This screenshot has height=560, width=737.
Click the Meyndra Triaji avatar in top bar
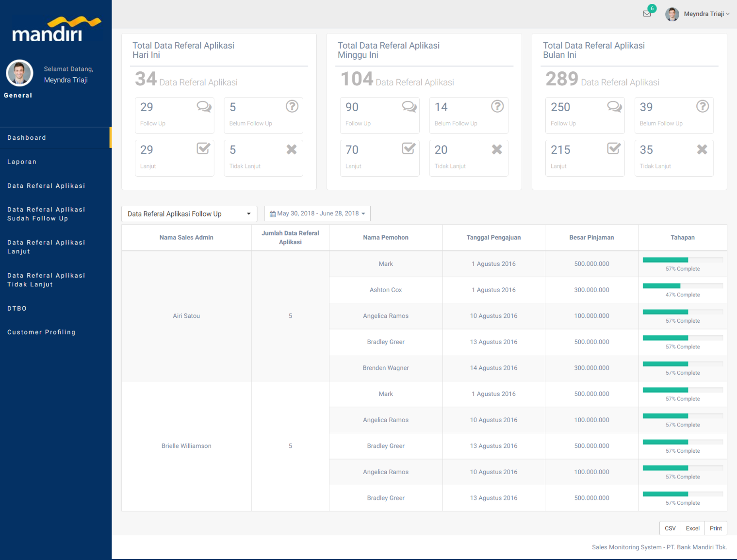(x=672, y=14)
